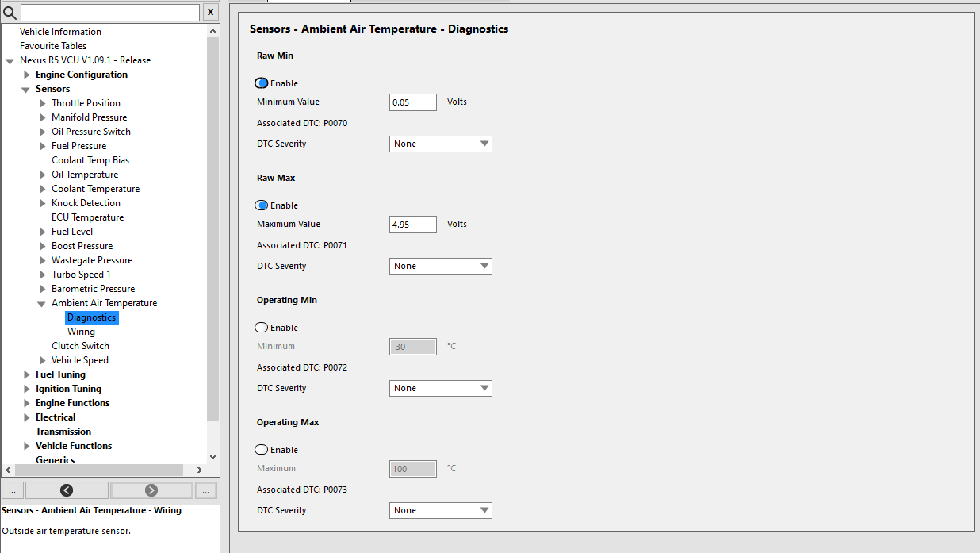The width and height of the screenshot is (980, 553).
Task: Click the left ellipsis button beside back arrow
Action: pos(13,490)
